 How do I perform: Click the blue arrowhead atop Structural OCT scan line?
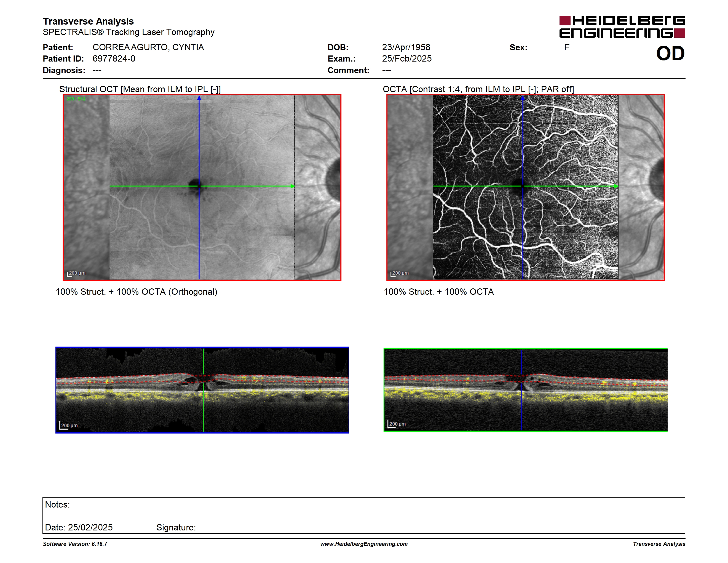[199, 98]
